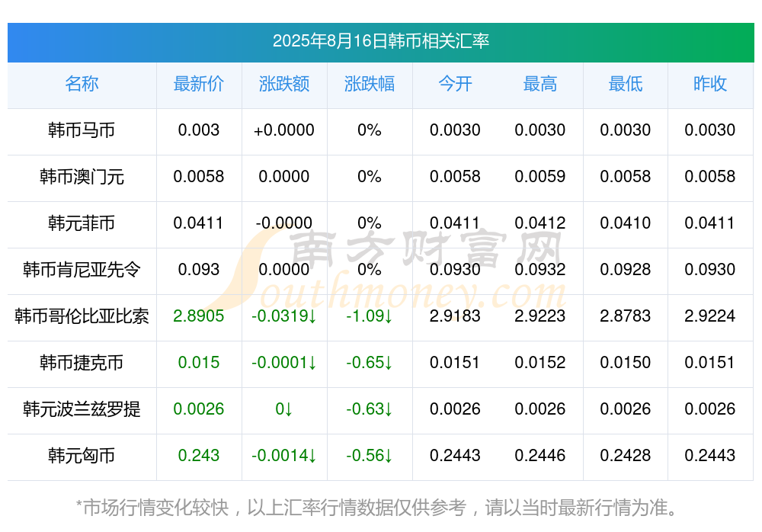Select the 韩元匈币 row name
The width and height of the screenshot is (762, 532).
(x=82, y=456)
